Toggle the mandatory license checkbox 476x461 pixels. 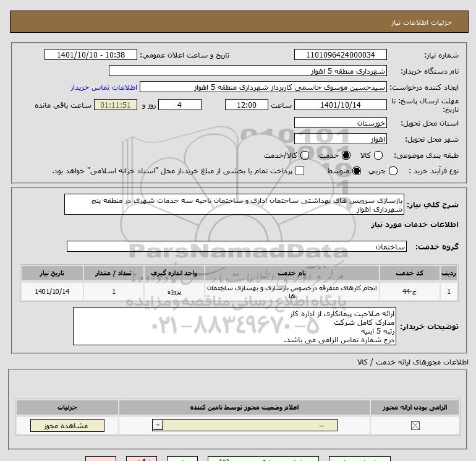coord(415,426)
